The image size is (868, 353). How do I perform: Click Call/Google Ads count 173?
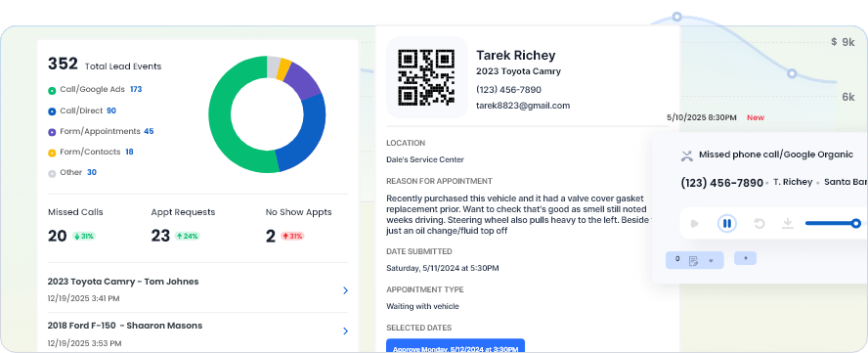[136, 89]
